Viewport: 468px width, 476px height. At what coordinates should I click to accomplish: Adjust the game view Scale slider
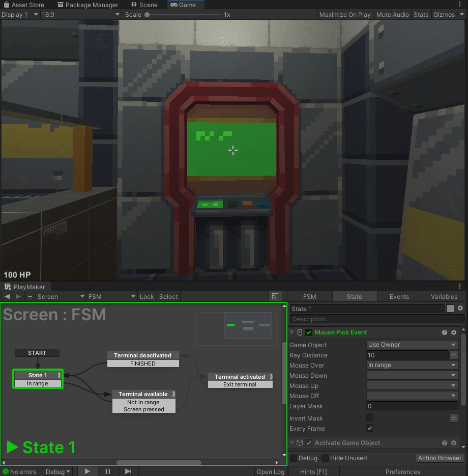(x=148, y=15)
